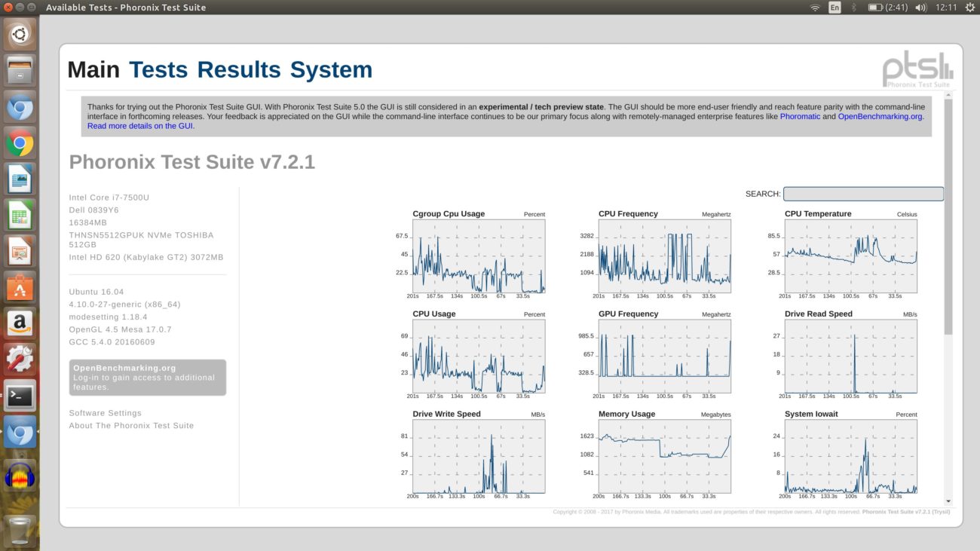Launch Audacity headphones icon
This screenshot has width=980, height=551.
pos(20,476)
